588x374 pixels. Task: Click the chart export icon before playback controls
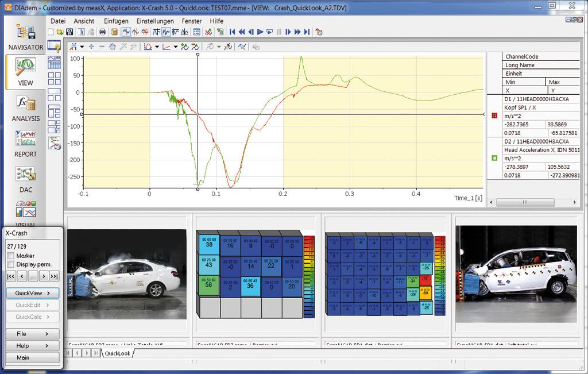pyautogui.click(x=220, y=32)
